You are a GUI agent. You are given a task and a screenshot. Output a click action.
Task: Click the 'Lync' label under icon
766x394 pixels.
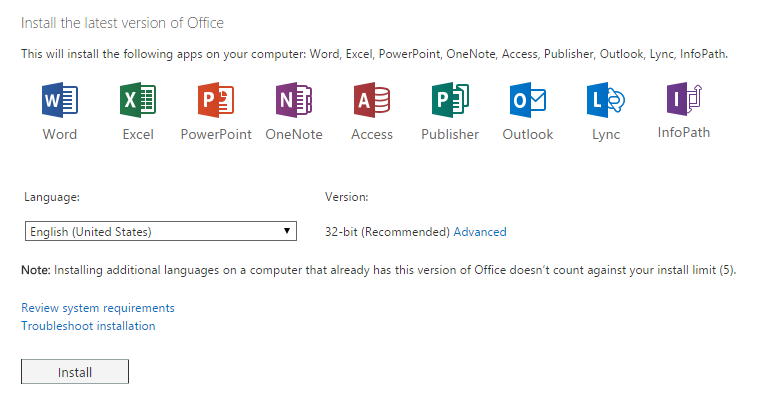coord(606,135)
